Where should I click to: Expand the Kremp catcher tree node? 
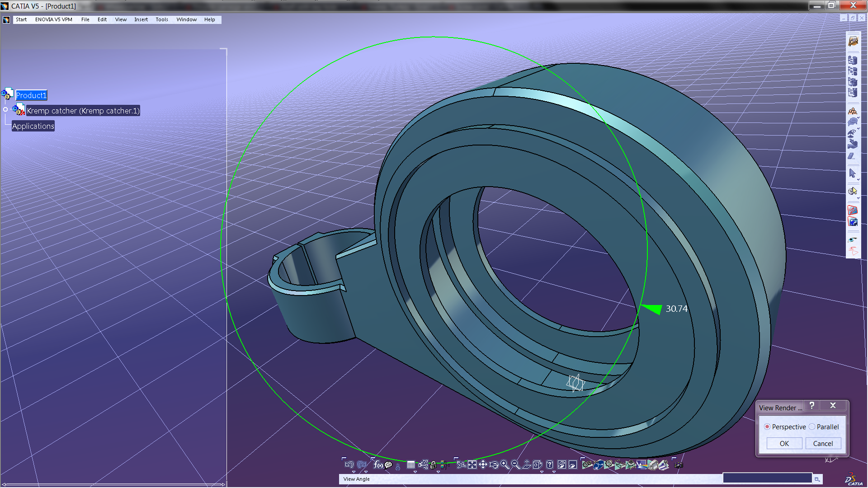(5, 109)
